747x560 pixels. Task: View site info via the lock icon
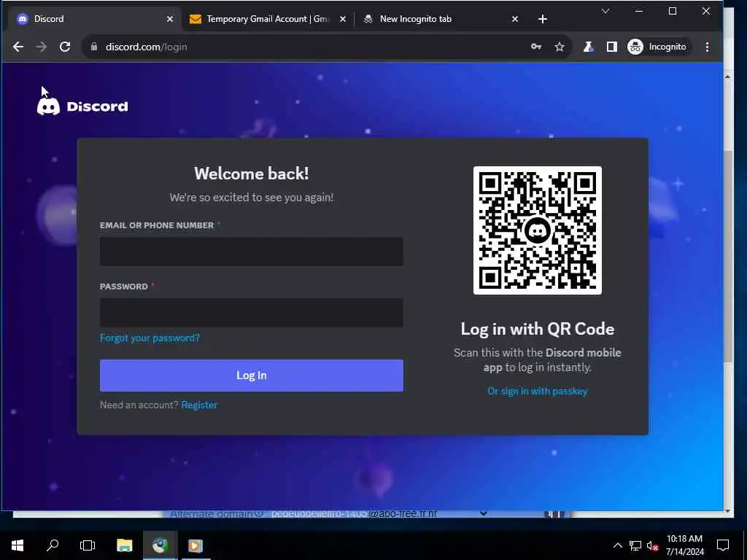[x=94, y=47]
